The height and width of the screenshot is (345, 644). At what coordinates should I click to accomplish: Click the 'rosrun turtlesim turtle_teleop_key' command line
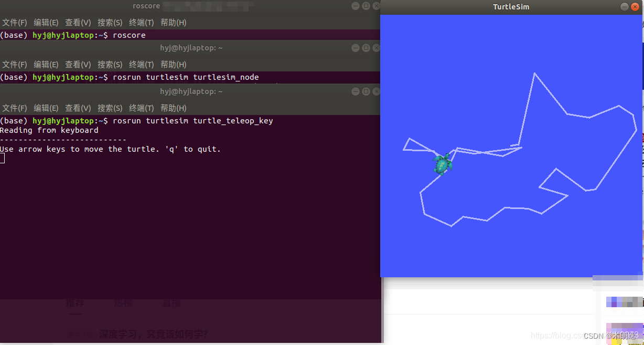pos(136,121)
